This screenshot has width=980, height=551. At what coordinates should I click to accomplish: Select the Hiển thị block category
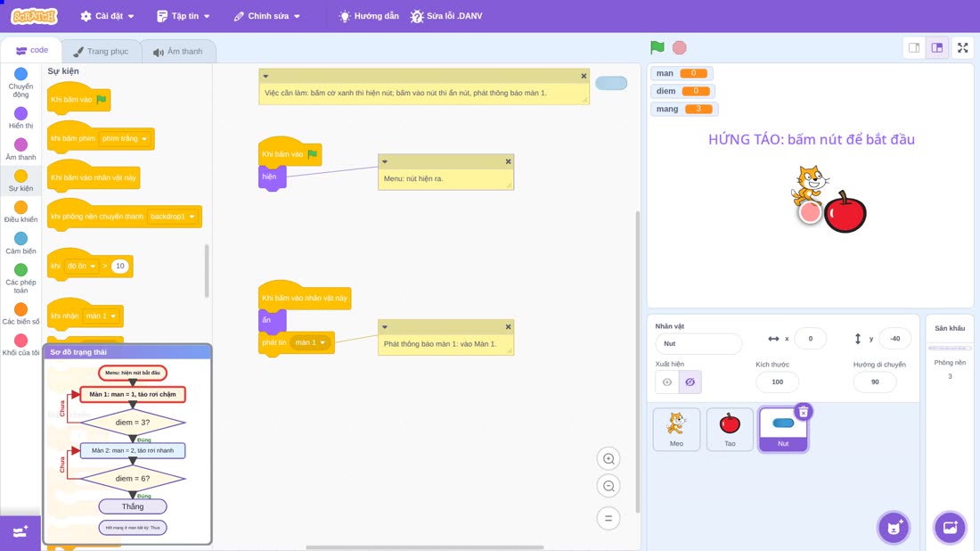point(20,118)
